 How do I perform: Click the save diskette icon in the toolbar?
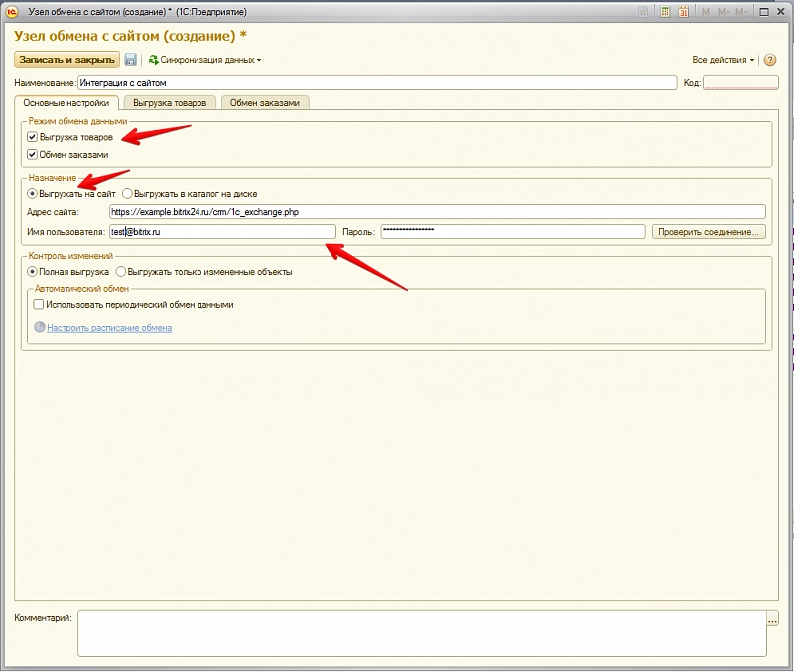click(131, 60)
